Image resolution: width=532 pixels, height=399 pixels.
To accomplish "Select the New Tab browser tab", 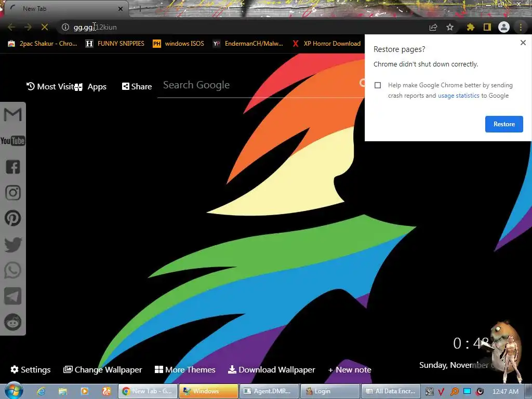I will (x=64, y=9).
